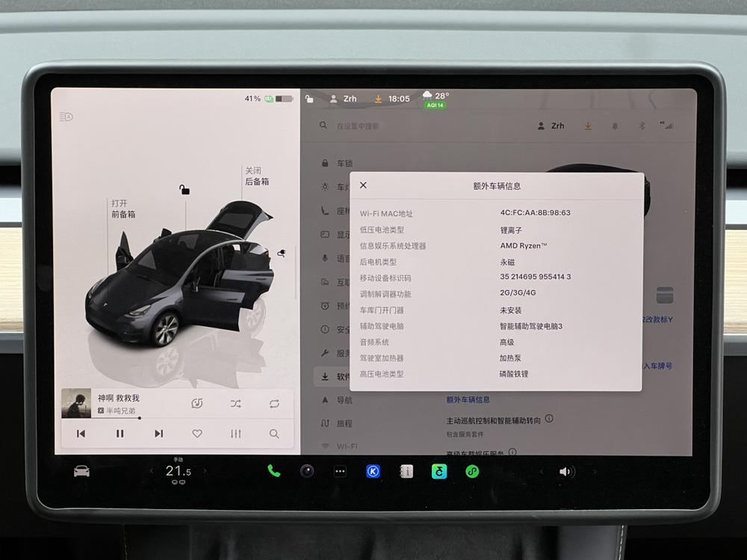The width and height of the screenshot is (747, 560).
Task: Select the 车灯 sun icon in settings menu
Action: pyautogui.click(x=325, y=187)
